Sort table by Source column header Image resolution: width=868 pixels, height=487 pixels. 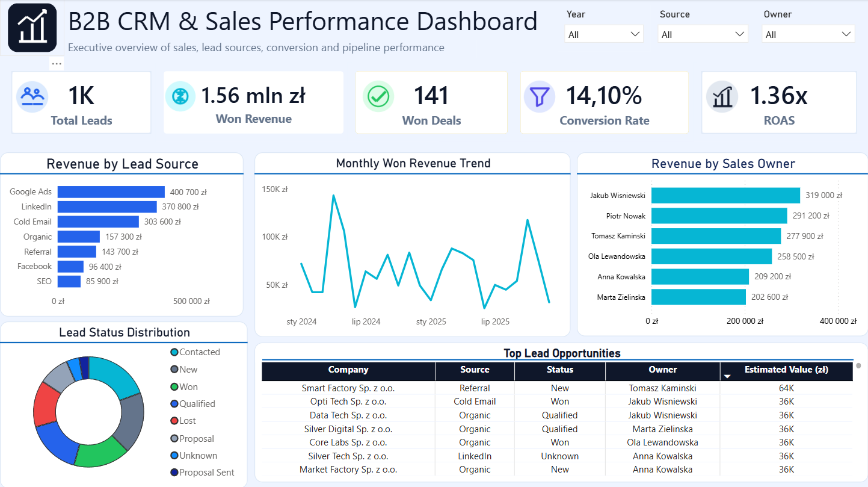coord(475,370)
